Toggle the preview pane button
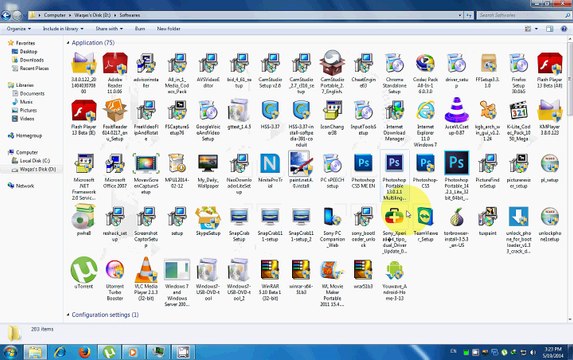This screenshot has height=360, width=573. click(549, 29)
